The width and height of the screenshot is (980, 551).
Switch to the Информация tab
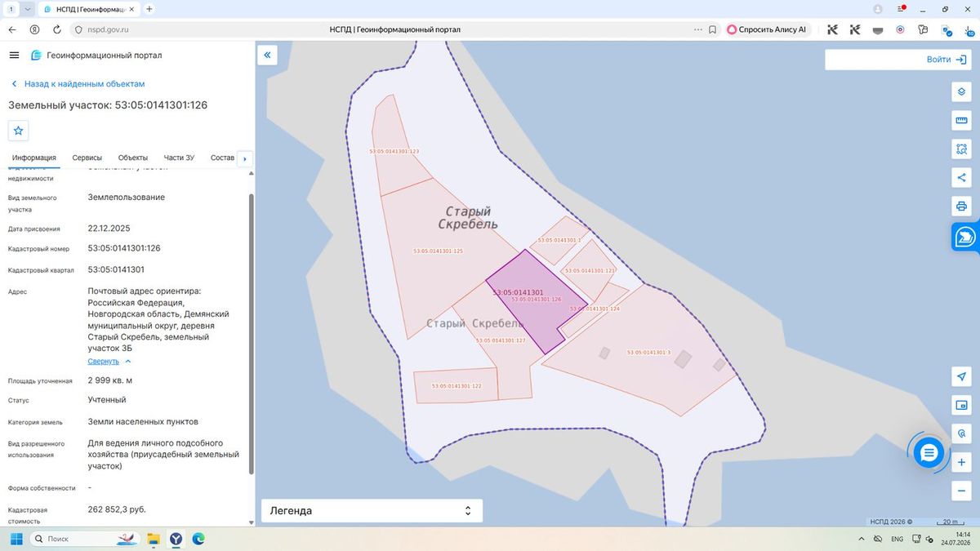(34, 158)
